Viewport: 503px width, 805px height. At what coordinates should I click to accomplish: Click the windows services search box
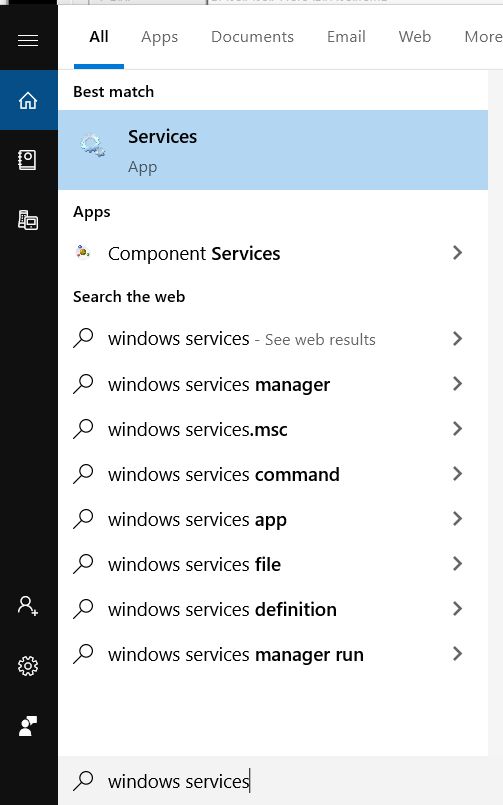[280, 781]
